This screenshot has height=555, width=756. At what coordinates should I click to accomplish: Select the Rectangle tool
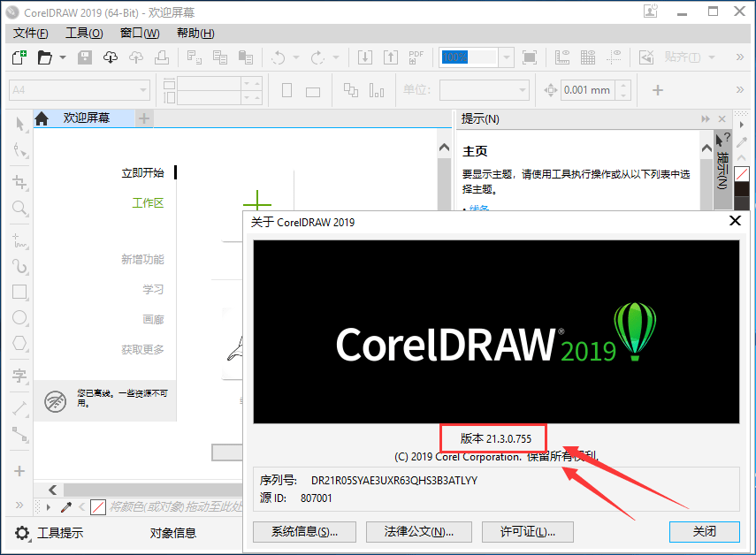19,292
